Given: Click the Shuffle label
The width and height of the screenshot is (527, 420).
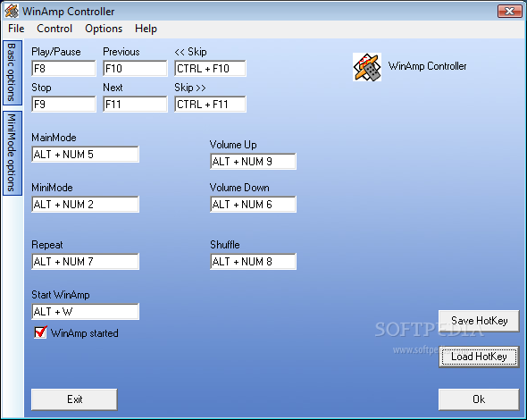Looking at the screenshot, I should point(225,245).
